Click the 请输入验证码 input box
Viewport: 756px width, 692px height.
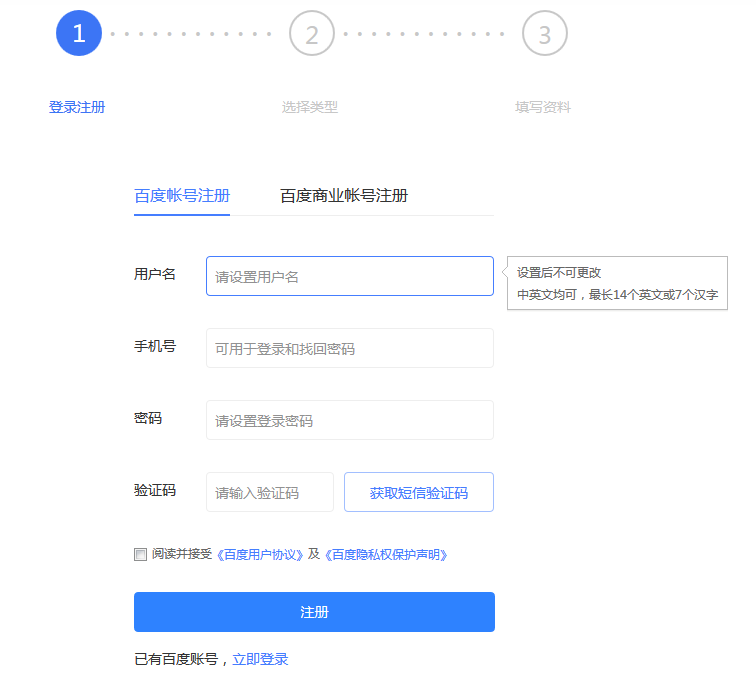tap(269, 492)
